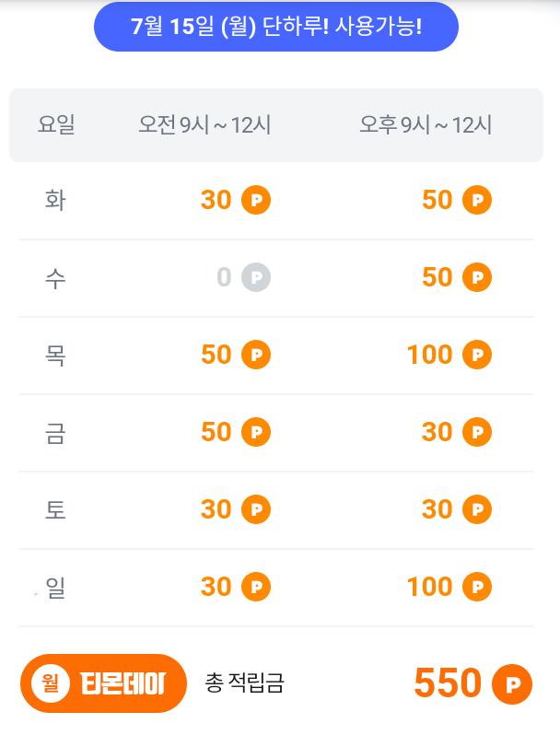Select the 목 day row label
This screenshot has width=560, height=735.
(55, 355)
